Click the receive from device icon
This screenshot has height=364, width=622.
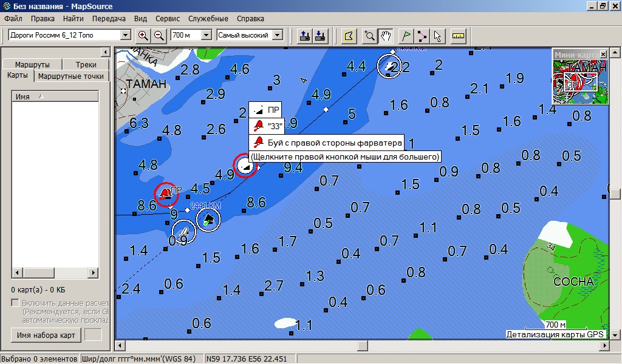pos(321,36)
